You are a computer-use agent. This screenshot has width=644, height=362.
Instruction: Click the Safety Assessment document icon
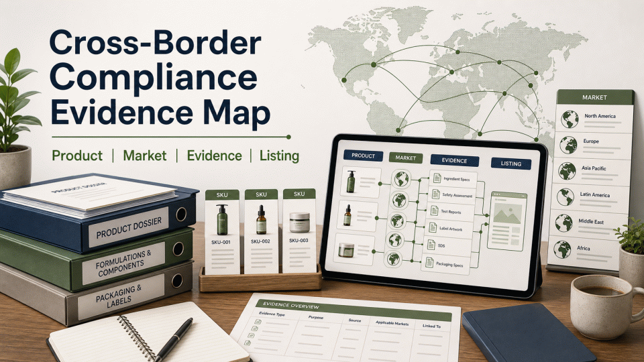pyautogui.click(x=436, y=194)
